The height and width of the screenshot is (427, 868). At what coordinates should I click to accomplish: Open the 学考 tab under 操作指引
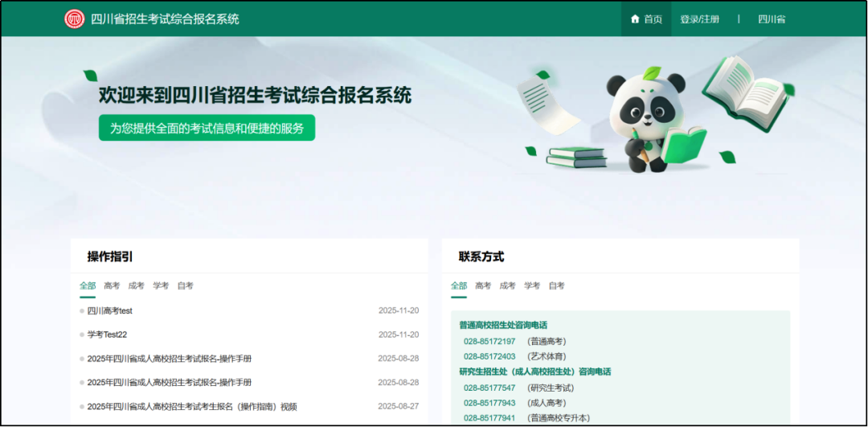pos(161,285)
